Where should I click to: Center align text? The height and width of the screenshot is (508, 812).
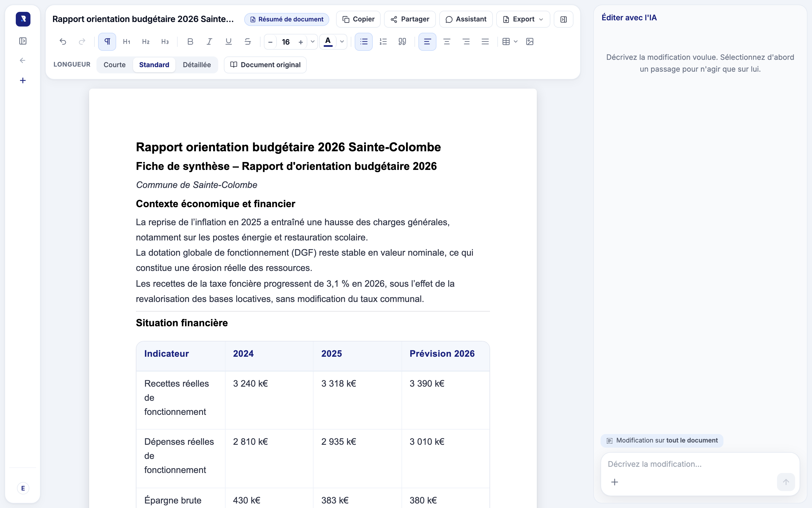(x=447, y=42)
